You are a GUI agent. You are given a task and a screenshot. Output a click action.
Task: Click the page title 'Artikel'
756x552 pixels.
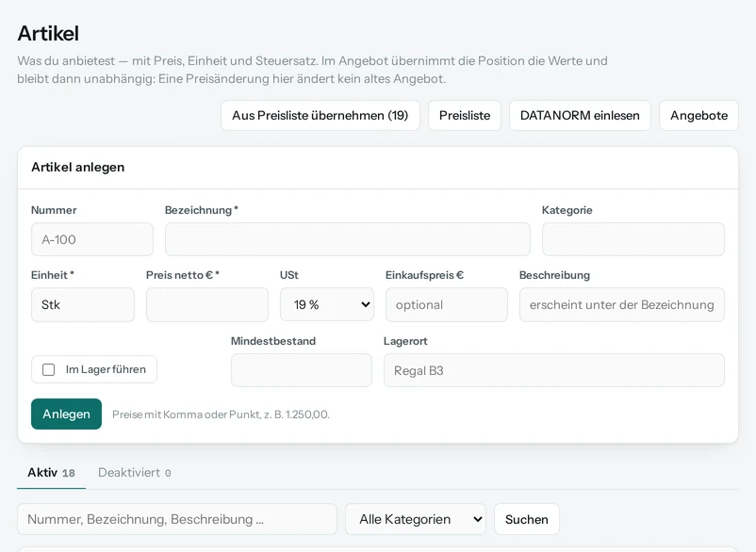click(x=48, y=33)
